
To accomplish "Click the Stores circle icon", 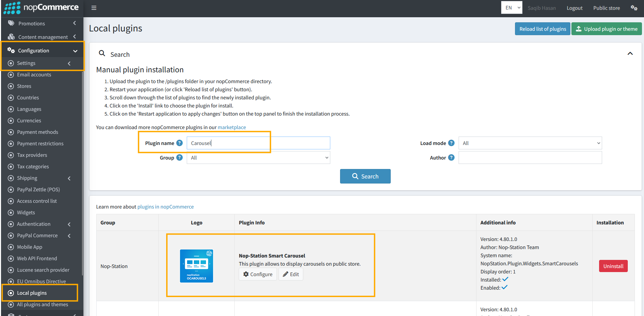I will 11,86.
